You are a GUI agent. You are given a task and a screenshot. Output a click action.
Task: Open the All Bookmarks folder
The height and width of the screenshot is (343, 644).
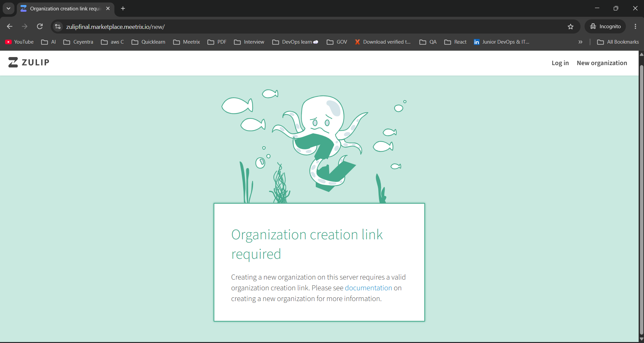[x=618, y=42]
